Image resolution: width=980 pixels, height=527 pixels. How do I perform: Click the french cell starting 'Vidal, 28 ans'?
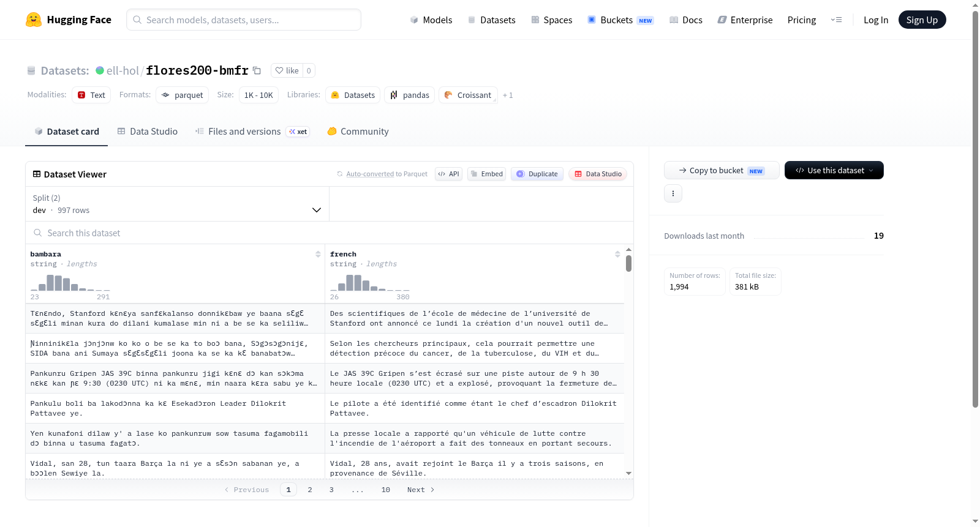click(x=475, y=466)
